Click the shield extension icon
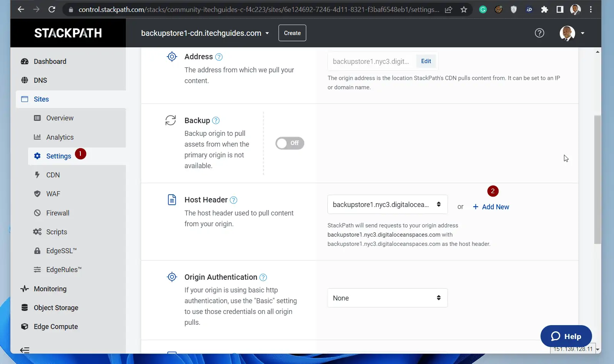This screenshot has width=614, height=364. tap(514, 10)
